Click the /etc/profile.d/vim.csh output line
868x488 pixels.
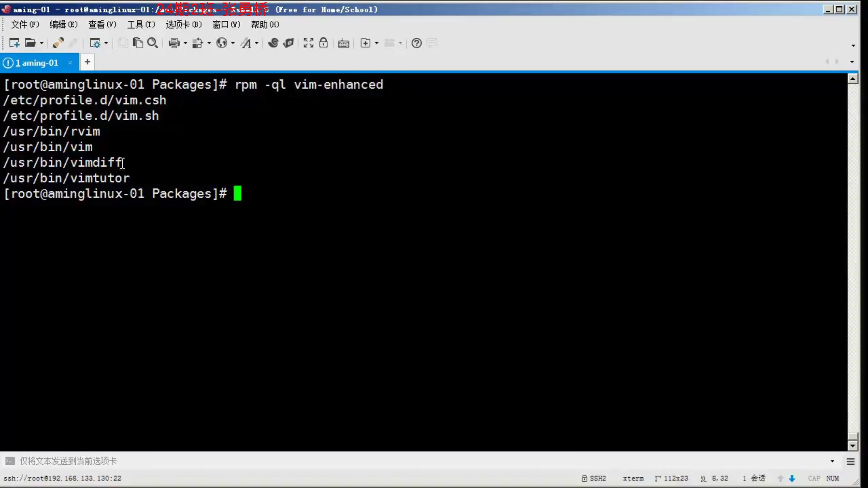tap(85, 100)
